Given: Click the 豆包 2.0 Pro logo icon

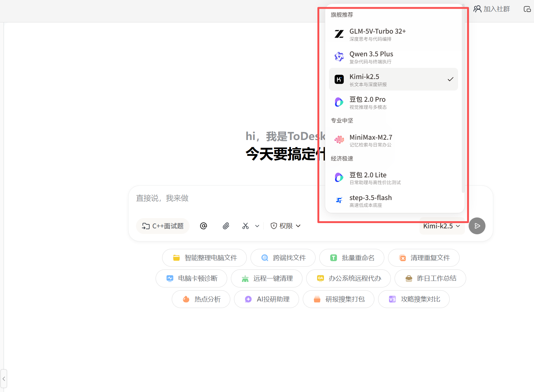Looking at the screenshot, I should (x=339, y=102).
